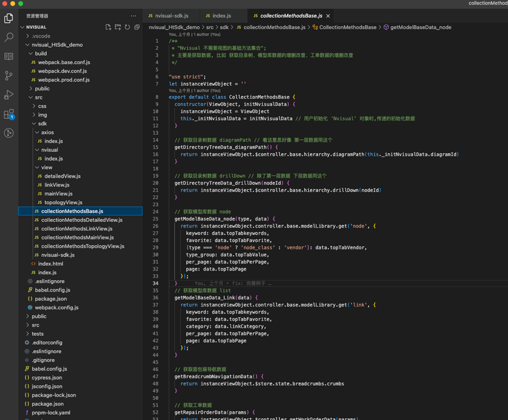Expand the .vscode folder

41,36
